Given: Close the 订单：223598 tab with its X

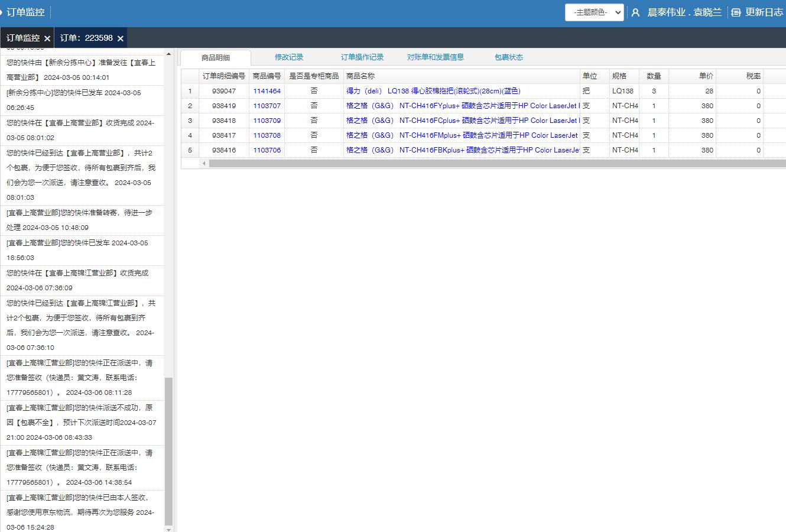Looking at the screenshot, I should click(x=120, y=38).
